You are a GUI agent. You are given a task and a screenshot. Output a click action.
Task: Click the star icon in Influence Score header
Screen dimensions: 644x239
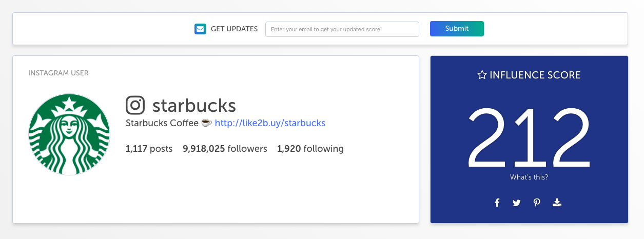pyautogui.click(x=482, y=75)
